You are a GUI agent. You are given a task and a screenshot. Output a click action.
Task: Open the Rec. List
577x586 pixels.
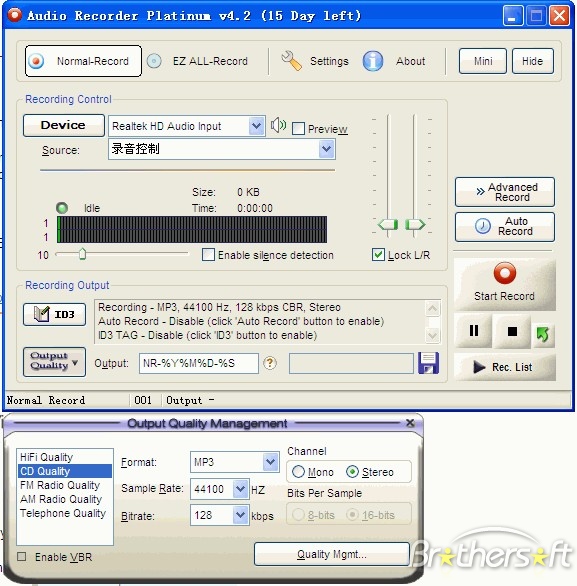coord(505,367)
